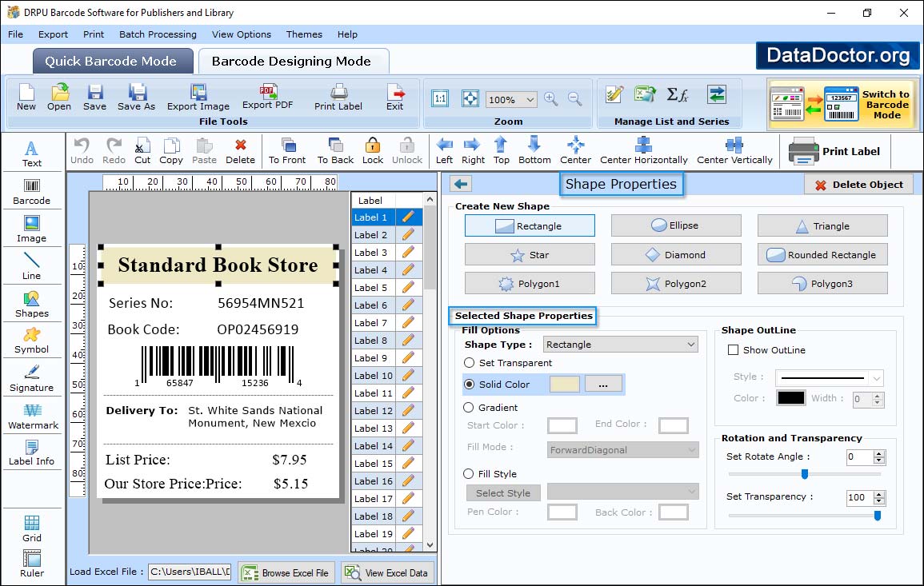This screenshot has height=586, width=924.
Task: Toggle the Ruler display
Action: (32, 564)
